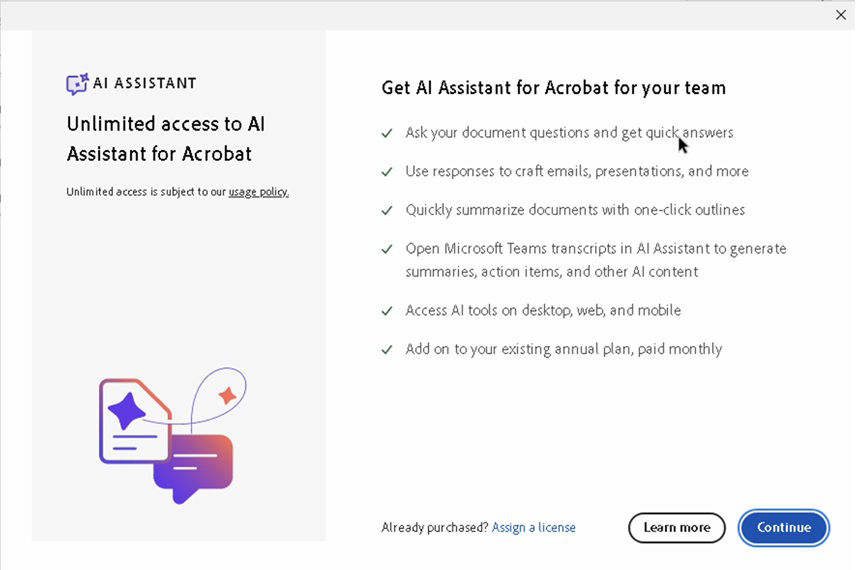Click the AI Assistant sparkle chat logo

(77, 84)
